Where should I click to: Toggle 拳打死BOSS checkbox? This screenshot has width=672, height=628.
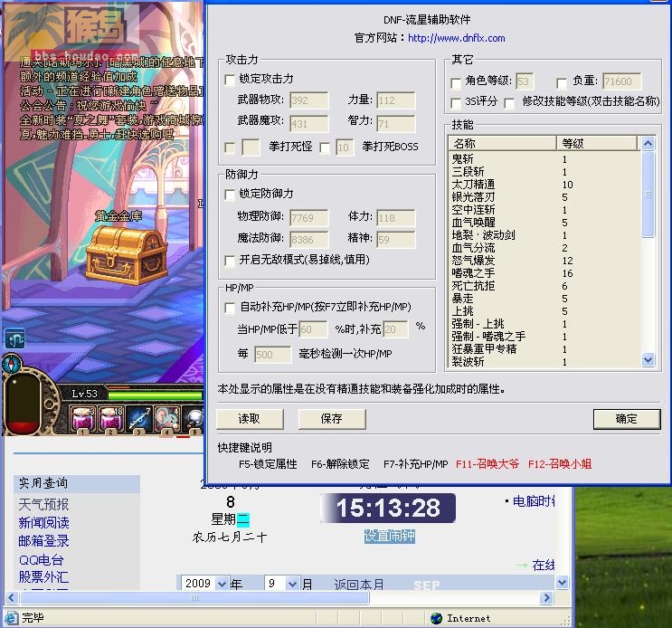coord(325,147)
